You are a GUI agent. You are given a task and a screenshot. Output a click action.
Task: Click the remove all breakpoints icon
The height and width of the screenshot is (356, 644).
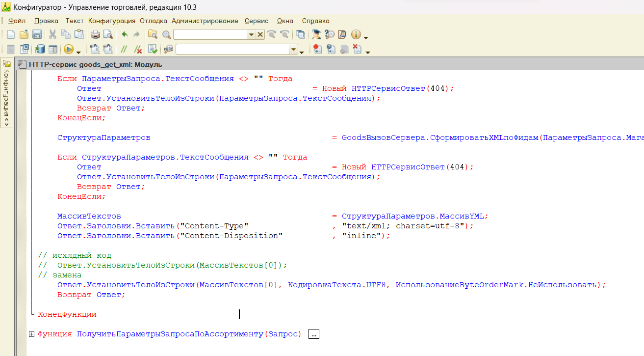357,49
